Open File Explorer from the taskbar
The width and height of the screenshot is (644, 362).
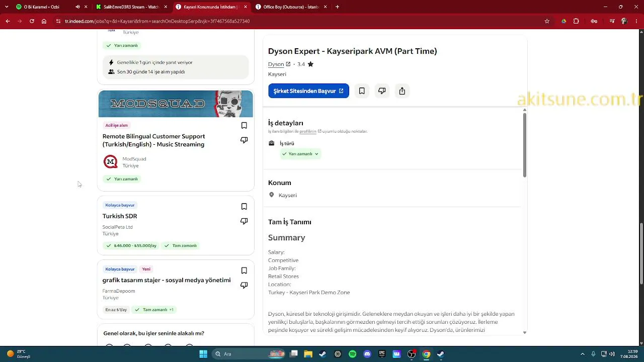[x=308, y=354]
